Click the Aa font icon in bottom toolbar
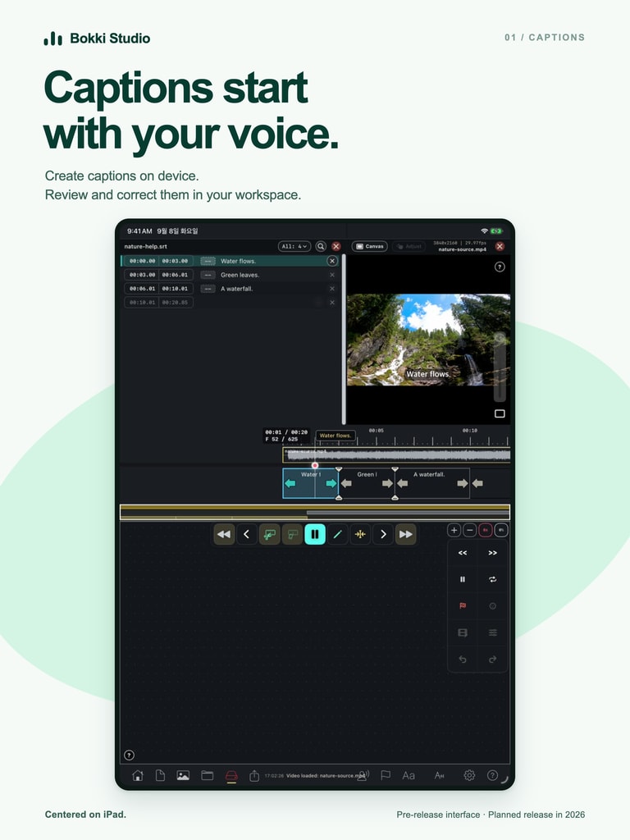Viewport: 630px width, 840px height. click(409, 775)
